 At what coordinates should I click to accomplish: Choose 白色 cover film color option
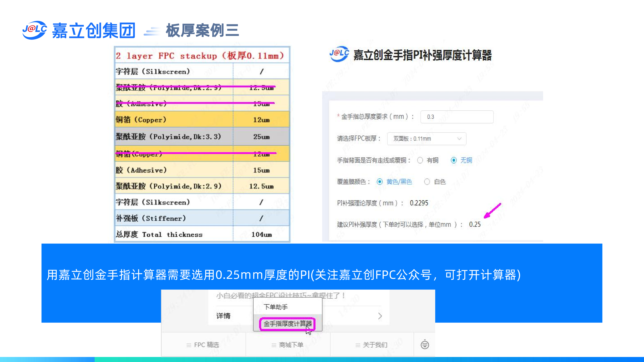click(x=427, y=182)
